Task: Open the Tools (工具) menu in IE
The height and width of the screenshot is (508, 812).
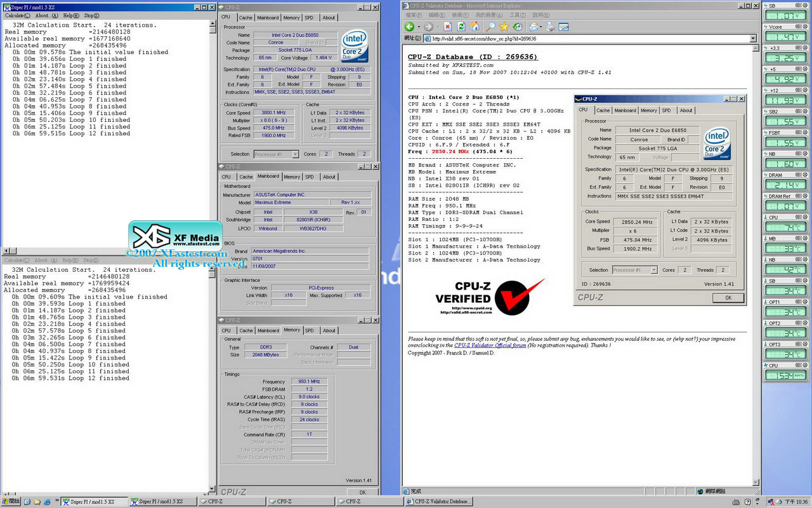Action: point(518,15)
